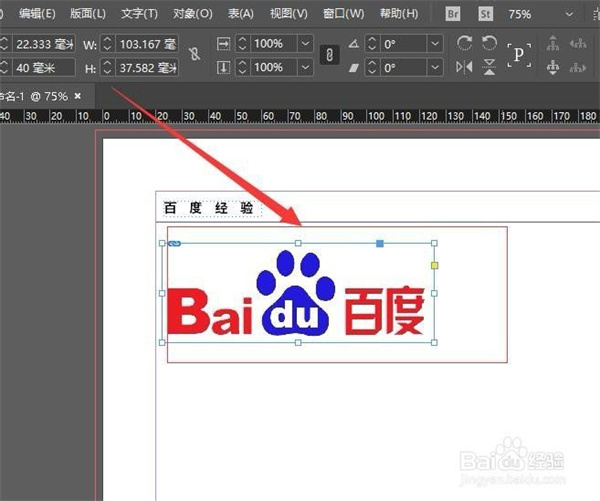600x501 pixels.
Task: Click the select next object icon
Action: 578,68
